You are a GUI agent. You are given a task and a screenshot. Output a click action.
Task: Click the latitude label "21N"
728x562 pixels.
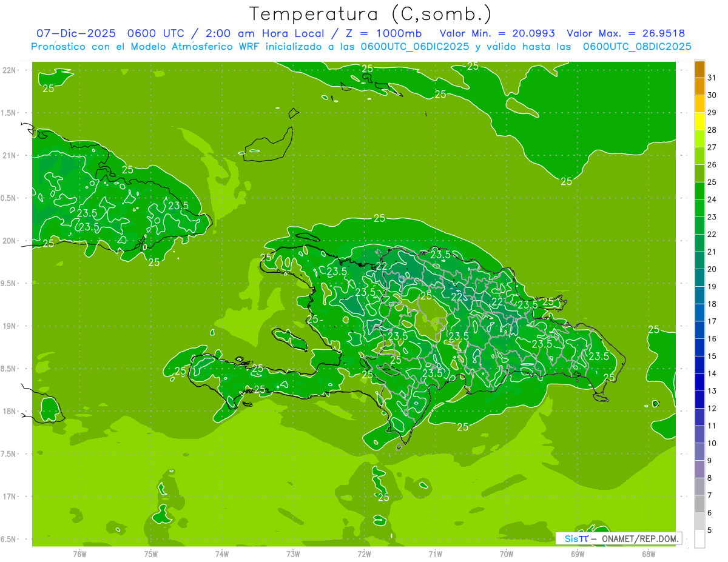coord(9,155)
